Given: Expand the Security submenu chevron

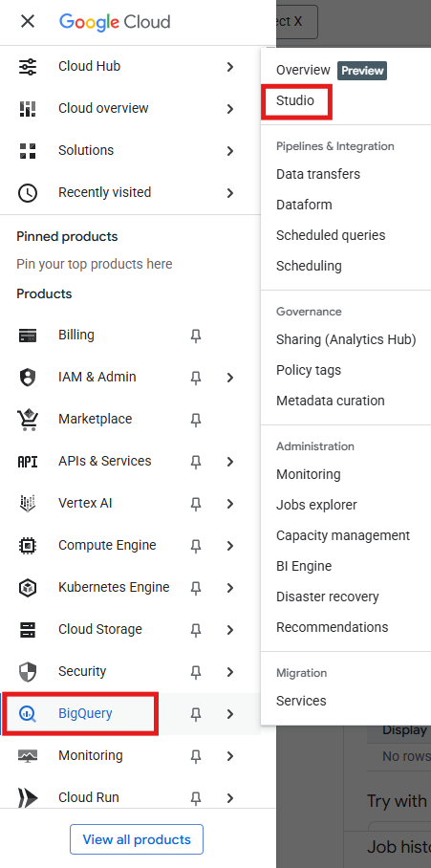Looking at the screenshot, I should [230, 672].
